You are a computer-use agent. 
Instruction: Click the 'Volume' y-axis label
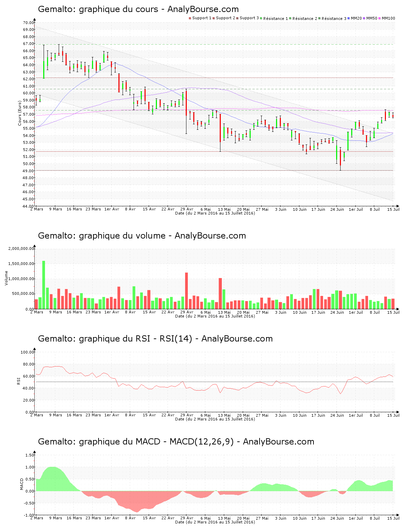pos(6,278)
